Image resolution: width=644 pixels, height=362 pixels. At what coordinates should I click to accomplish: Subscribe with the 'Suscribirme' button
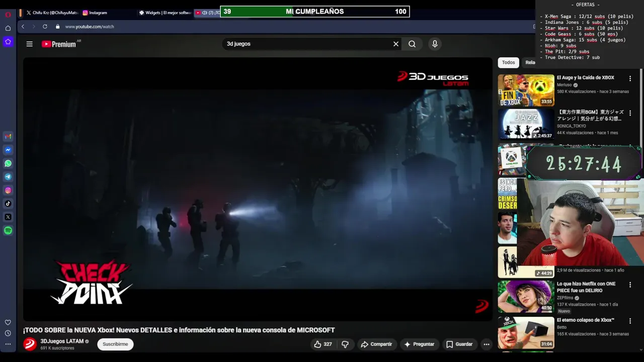[x=115, y=344]
